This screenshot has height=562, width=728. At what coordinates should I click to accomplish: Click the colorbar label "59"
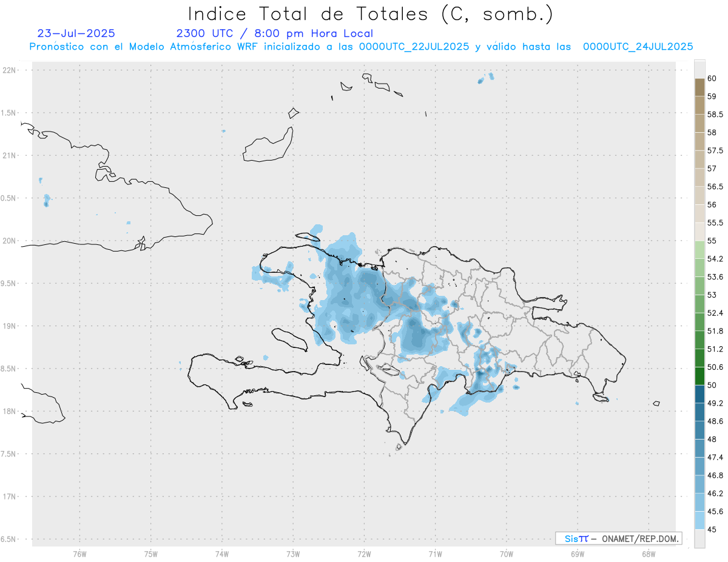tap(712, 96)
